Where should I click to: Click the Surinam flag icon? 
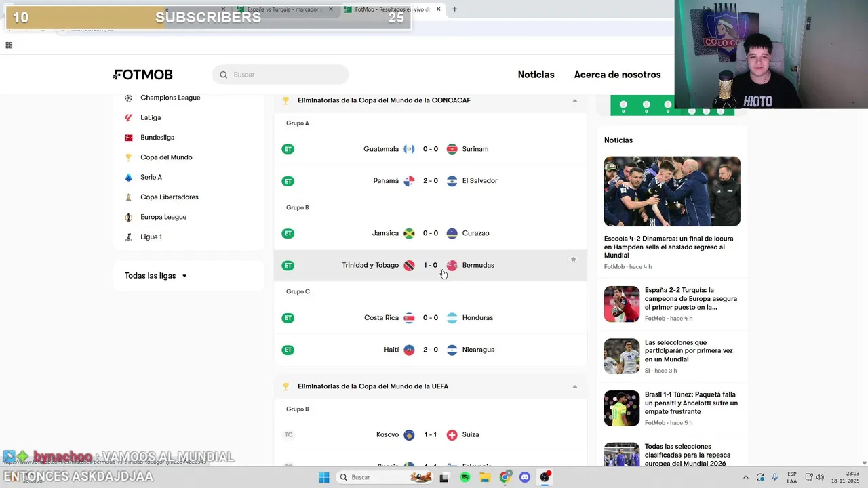452,149
